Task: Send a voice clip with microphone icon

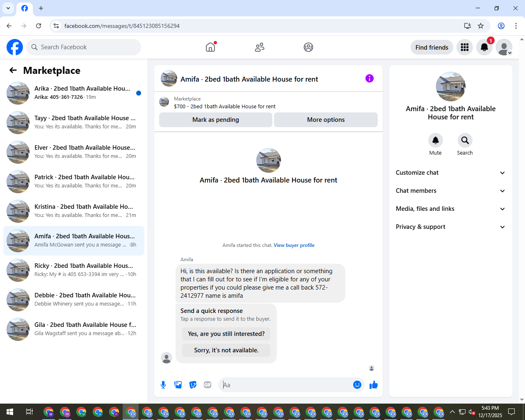Action: [x=163, y=385]
